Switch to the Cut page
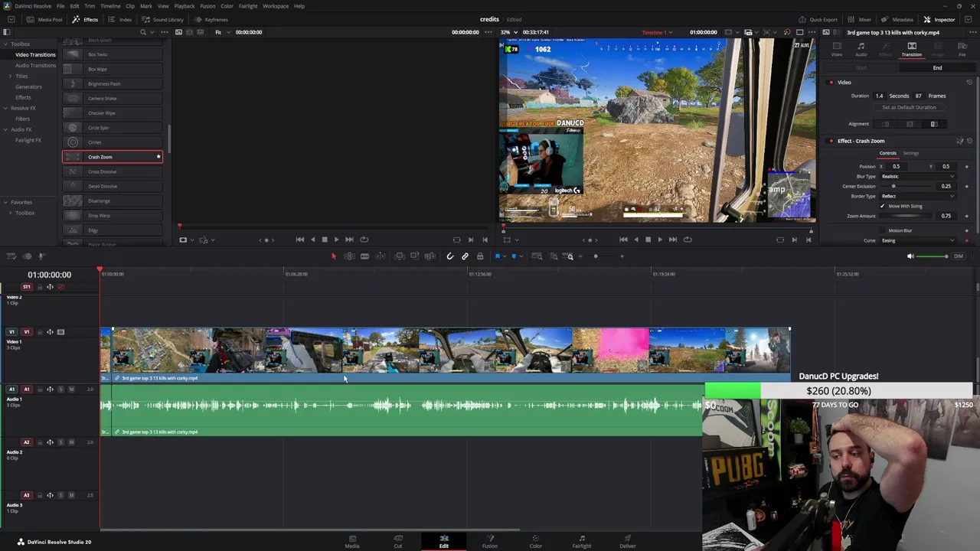The width and height of the screenshot is (980, 551). click(398, 541)
